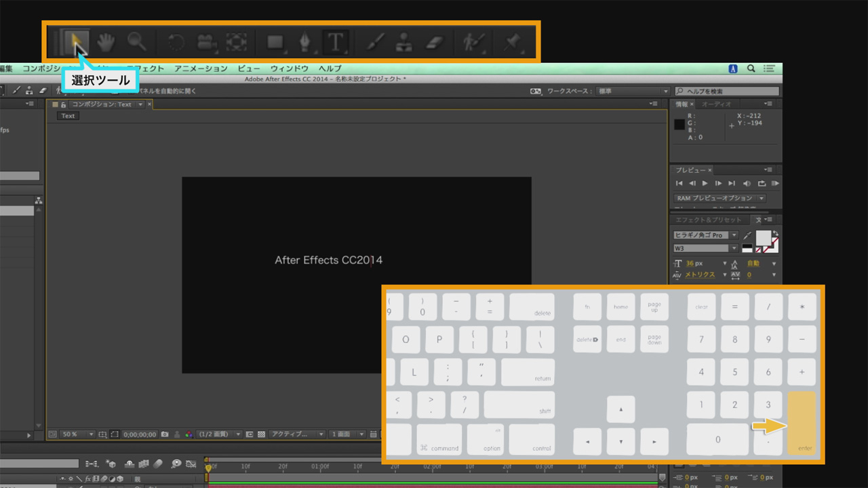Swap fill and stroke colors
This screenshot has width=868, height=488.
click(776, 233)
